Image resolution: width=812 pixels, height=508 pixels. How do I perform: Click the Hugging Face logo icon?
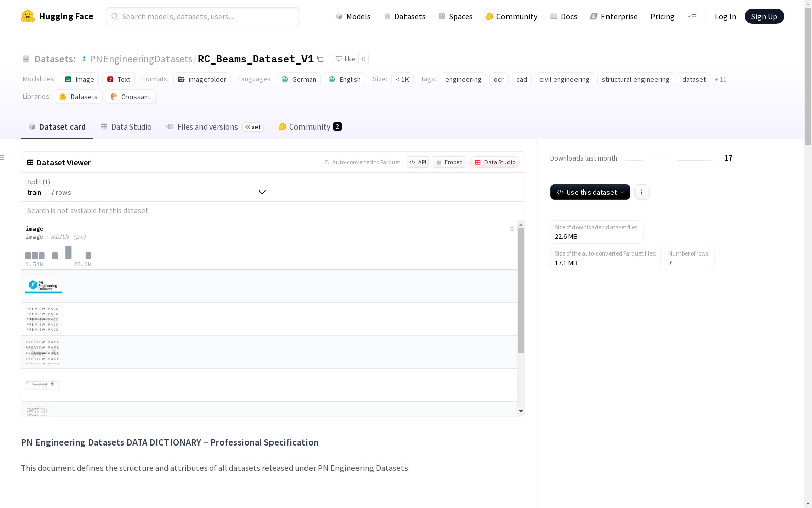28,16
